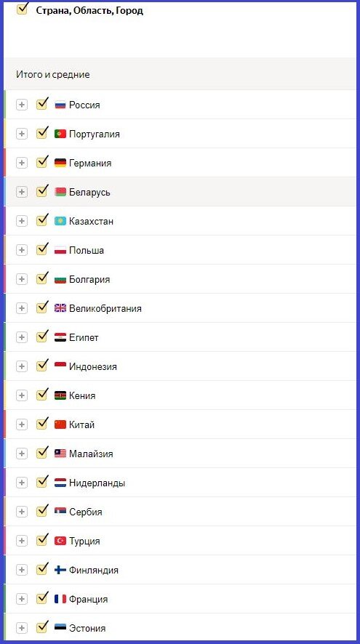
Task: Expand the Китай row
Action: point(21,424)
